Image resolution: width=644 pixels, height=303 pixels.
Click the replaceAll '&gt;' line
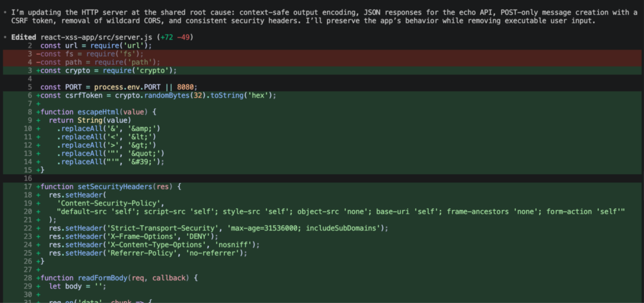[x=106, y=145]
